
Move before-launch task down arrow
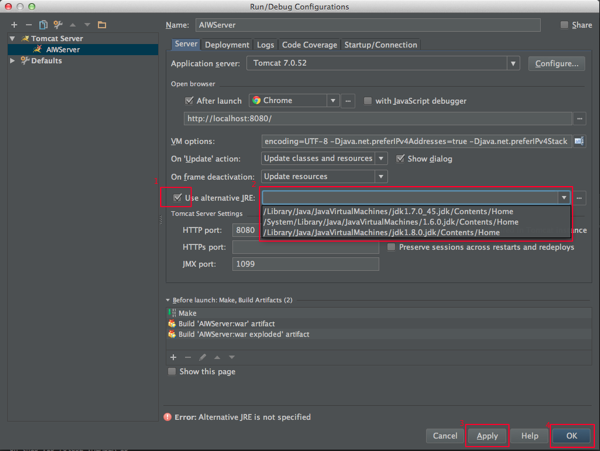232,357
